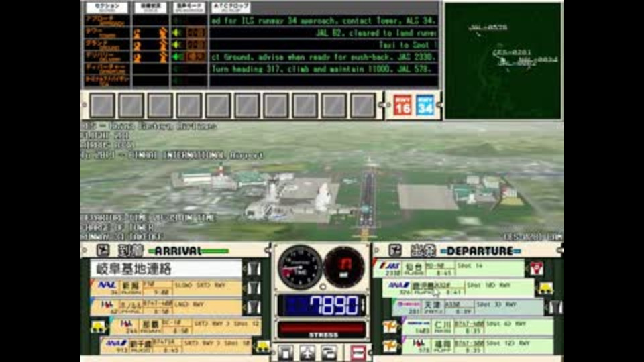Click orange takeoff plane icon beside 仁川 strip
The height and width of the screenshot is (362, 644).
coord(390,326)
